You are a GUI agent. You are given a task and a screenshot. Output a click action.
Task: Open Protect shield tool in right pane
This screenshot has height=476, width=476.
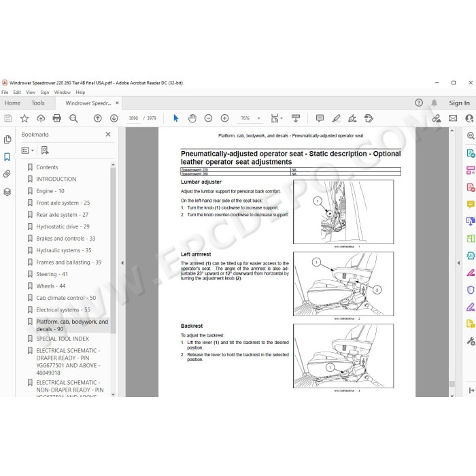(471, 290)
